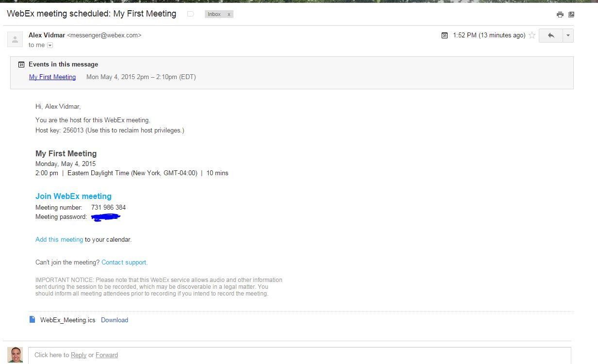Click sender name Alex Vidmar

[x=47, y=35]
